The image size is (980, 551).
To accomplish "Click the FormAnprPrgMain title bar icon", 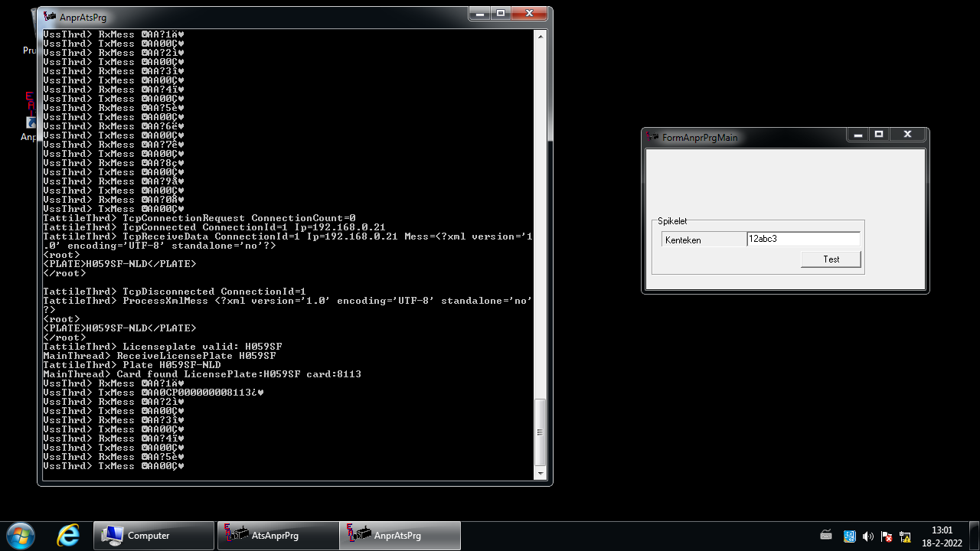I will 653,137.
